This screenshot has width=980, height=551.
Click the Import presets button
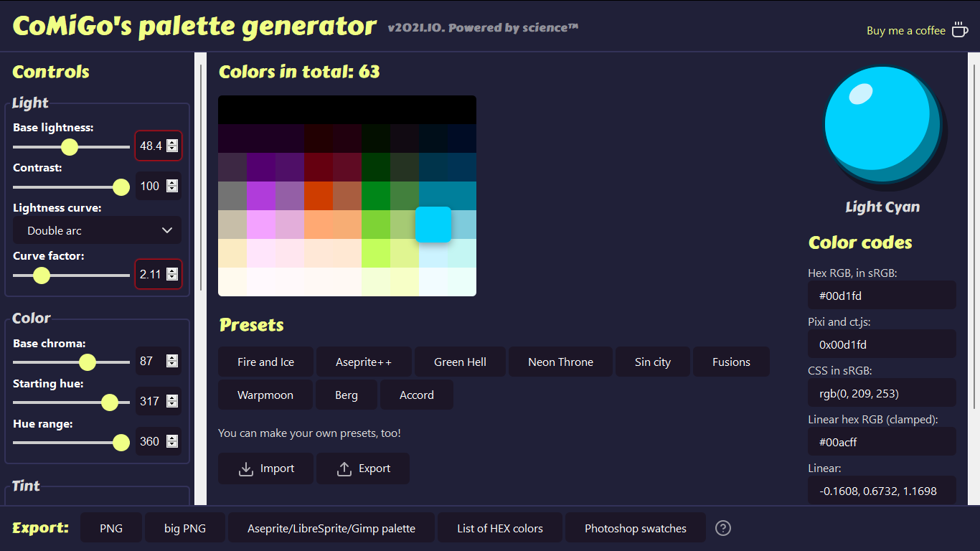pyautogui.click(x=265, y=468)
